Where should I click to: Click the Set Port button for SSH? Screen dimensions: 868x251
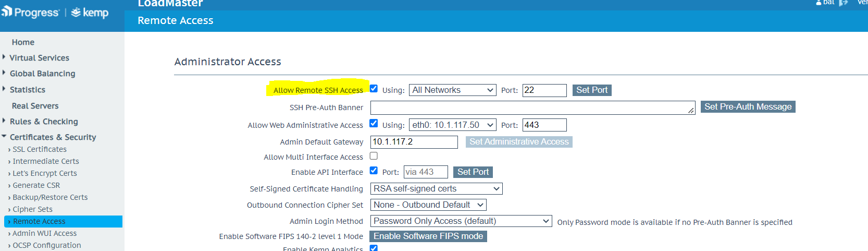pos(591,90)
